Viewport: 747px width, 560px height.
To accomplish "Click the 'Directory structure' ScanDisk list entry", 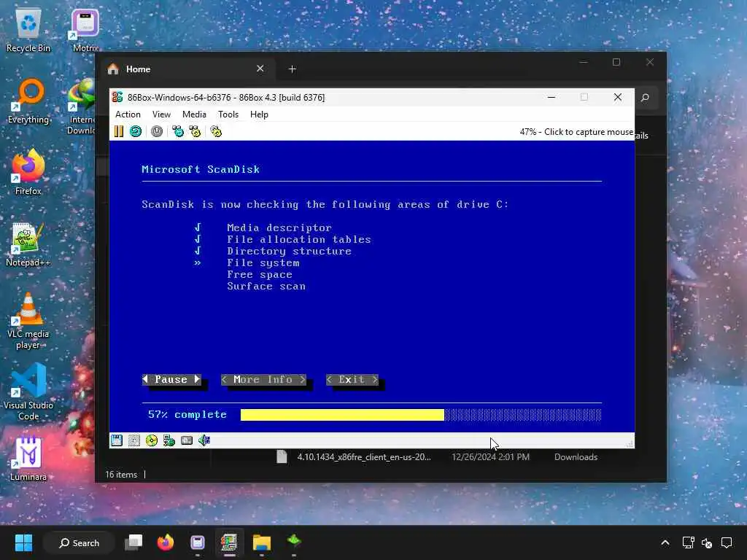I will (289, 251).
